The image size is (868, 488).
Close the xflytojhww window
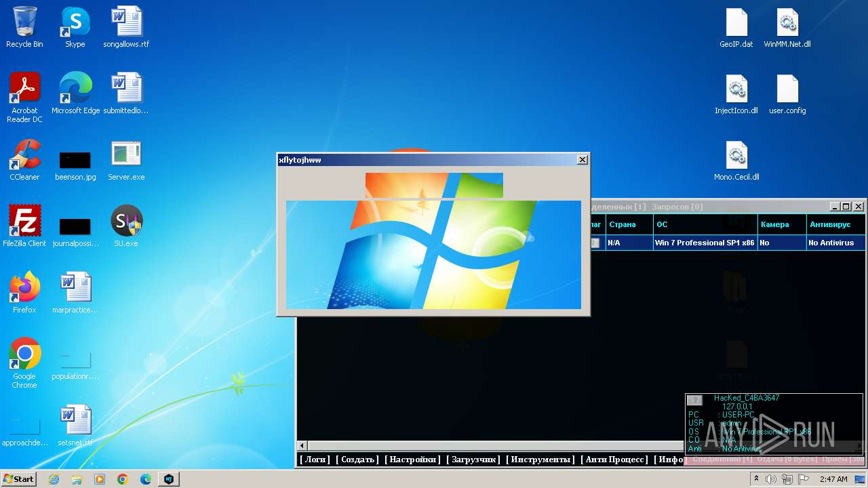click(582, 160)
